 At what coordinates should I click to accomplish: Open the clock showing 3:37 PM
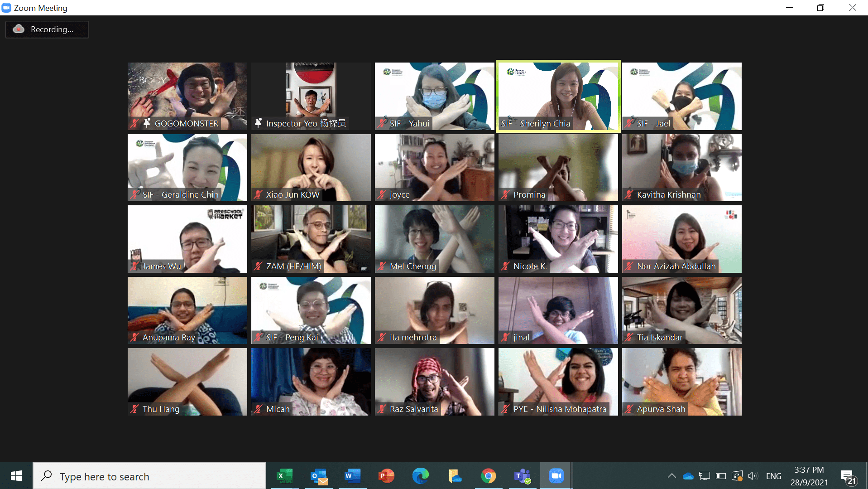click(809, 476)
